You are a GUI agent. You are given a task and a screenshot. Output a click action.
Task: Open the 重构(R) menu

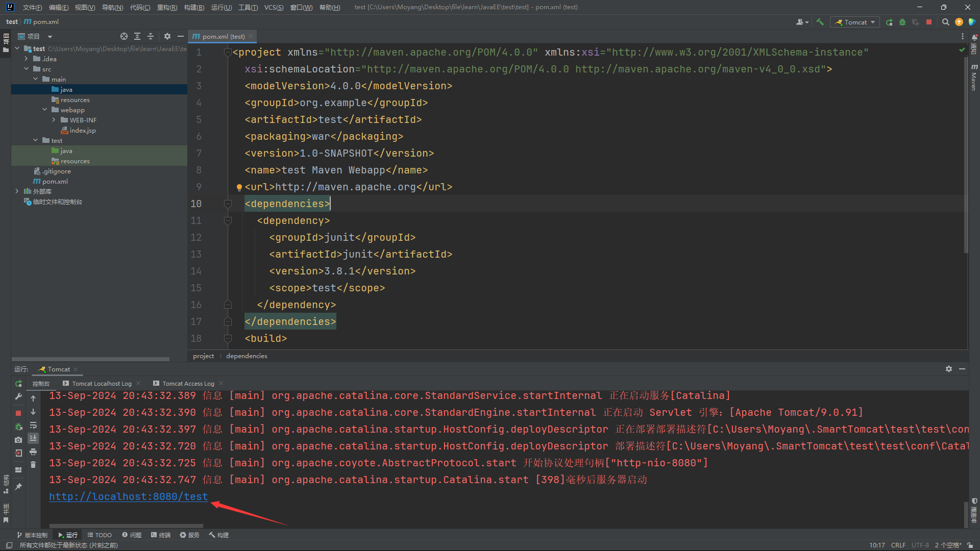[x=167, y=7]
